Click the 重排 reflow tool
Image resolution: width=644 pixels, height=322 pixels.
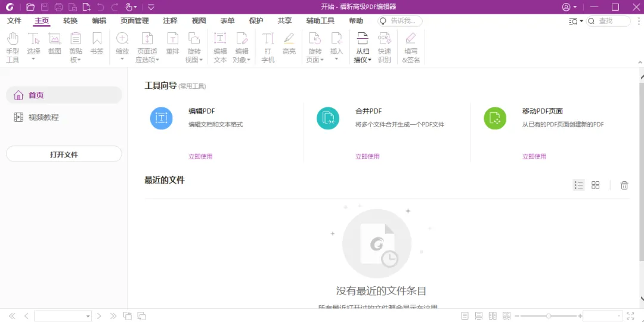172,44
